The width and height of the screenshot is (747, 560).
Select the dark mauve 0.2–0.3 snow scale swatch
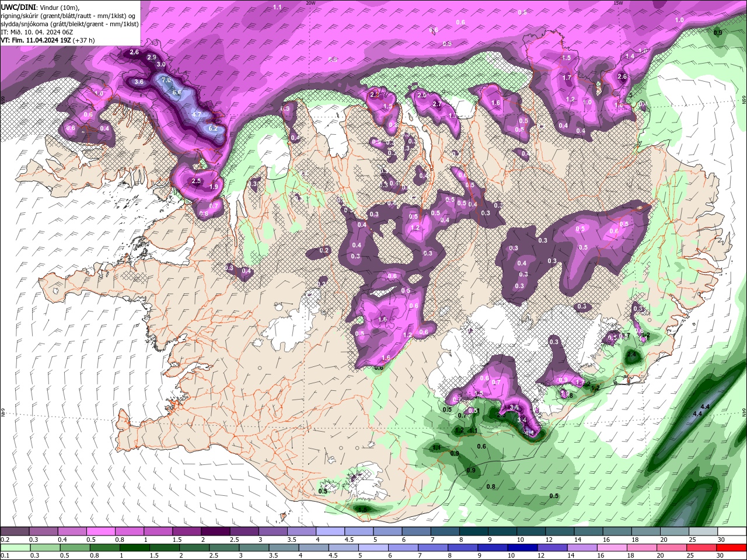tap(15, 531)
